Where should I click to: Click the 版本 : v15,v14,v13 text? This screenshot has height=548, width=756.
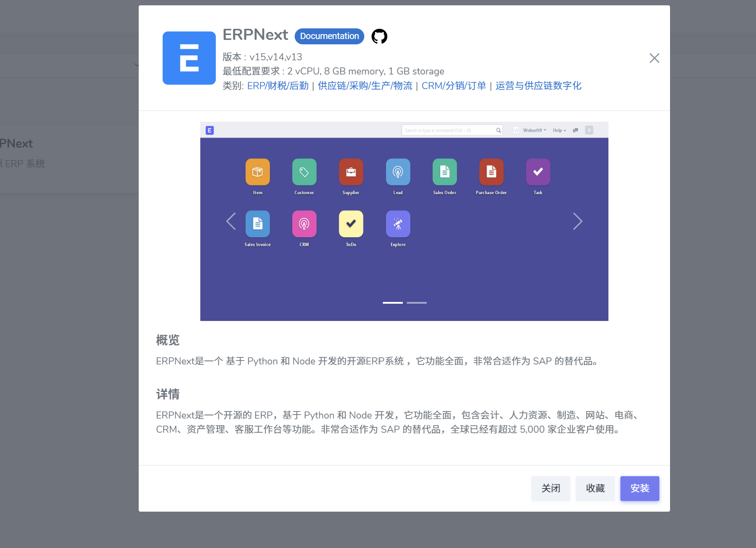262,57
